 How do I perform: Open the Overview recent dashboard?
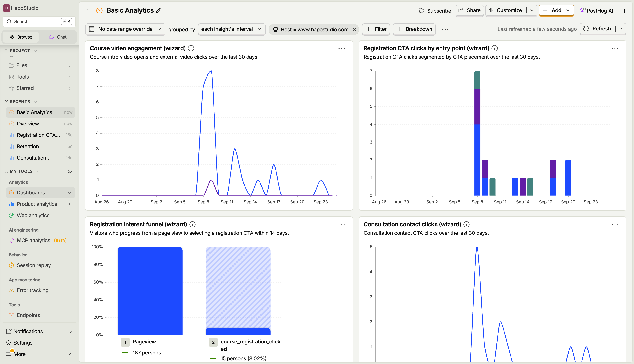click(x=41, y=124)
